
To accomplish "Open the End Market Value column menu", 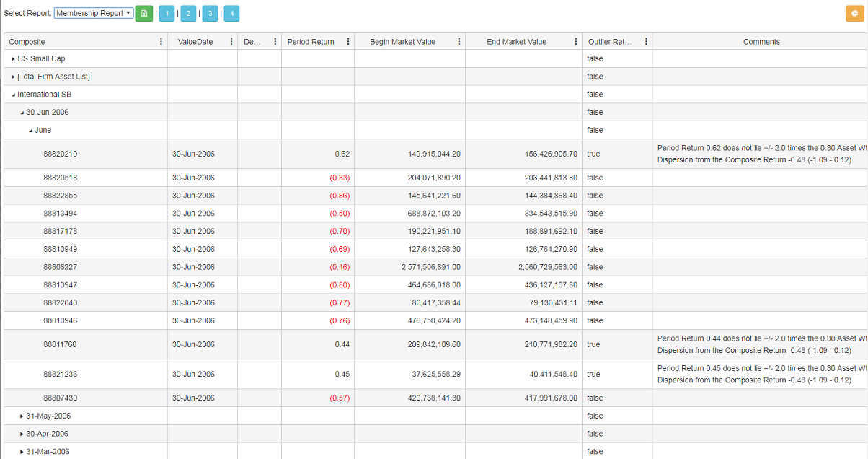I will (x=576, y=42).
